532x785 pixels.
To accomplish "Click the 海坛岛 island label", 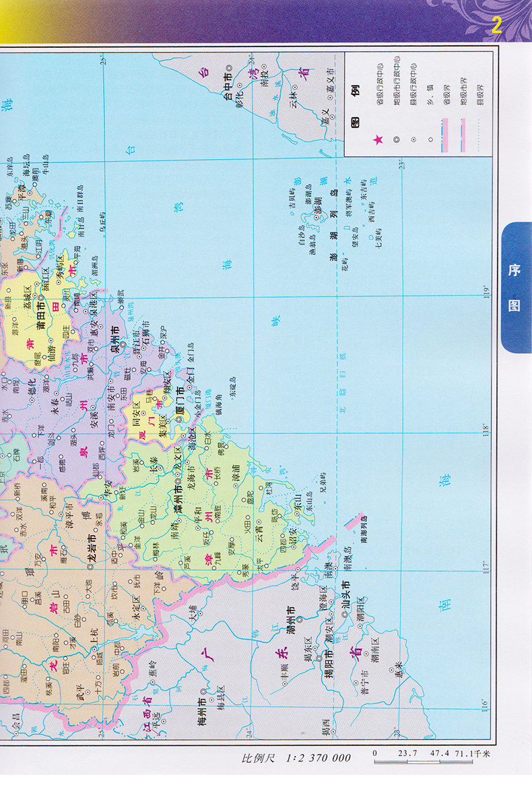I will tap(26, 166).
